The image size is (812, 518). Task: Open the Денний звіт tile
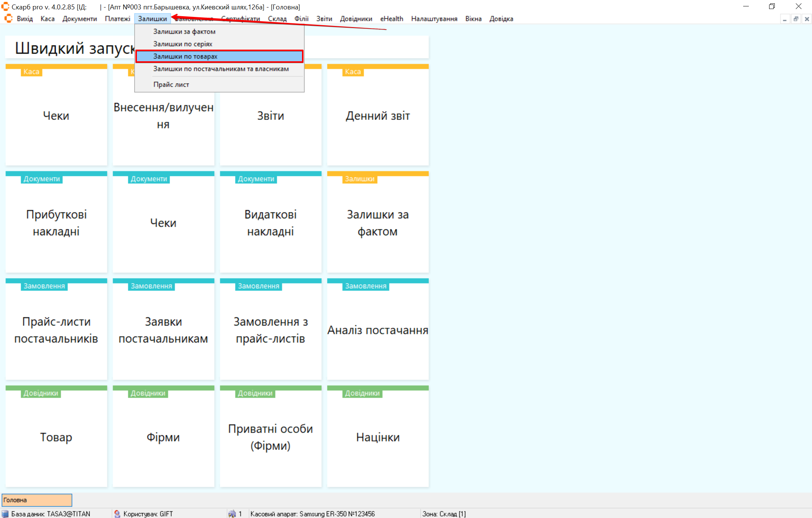coord(378,116)
